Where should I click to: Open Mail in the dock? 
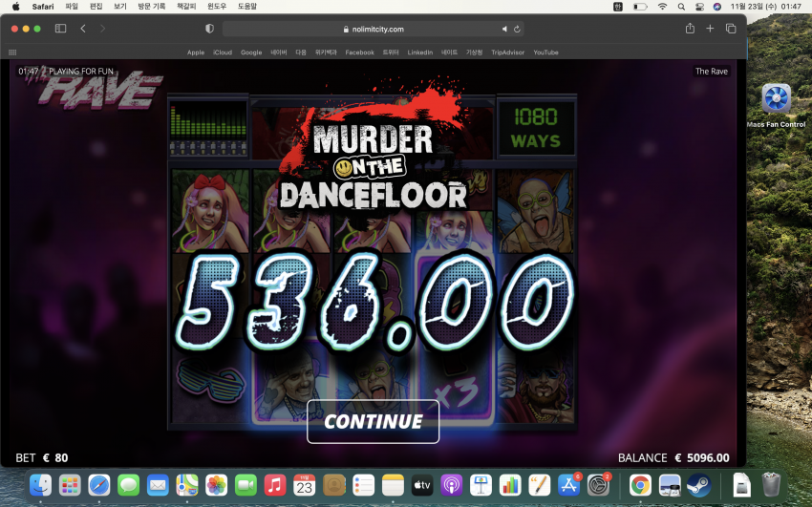(158, 485)
